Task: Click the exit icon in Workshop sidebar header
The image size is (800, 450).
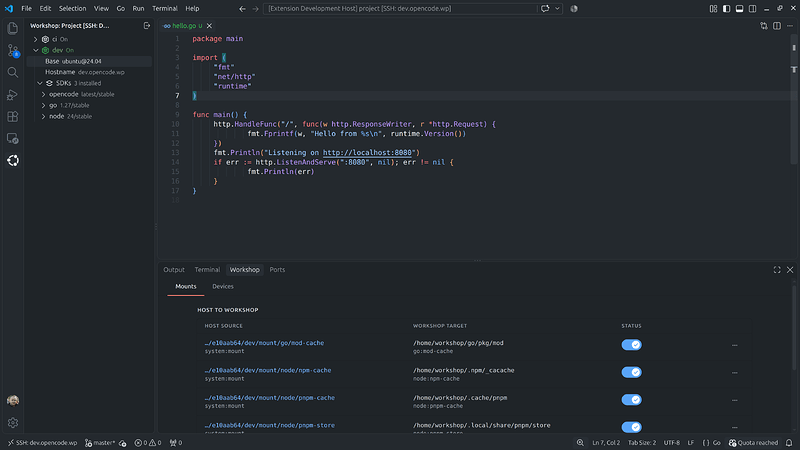Action: [147, 26]
